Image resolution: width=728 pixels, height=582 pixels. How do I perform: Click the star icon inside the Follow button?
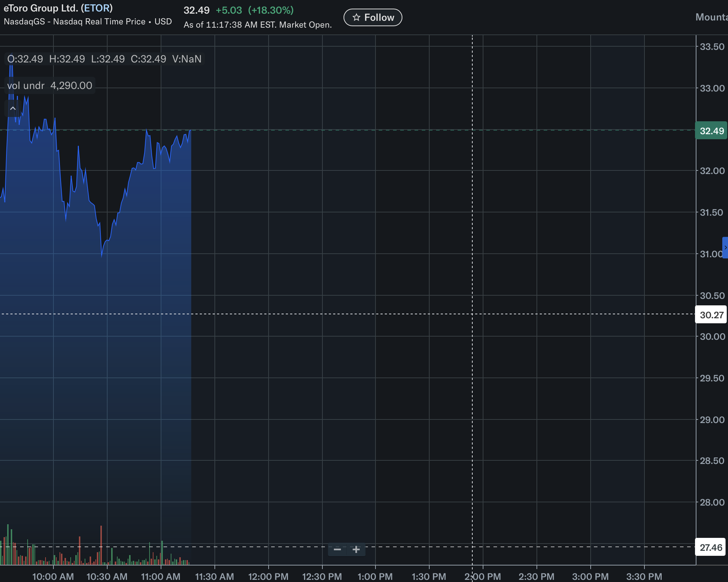356,18
